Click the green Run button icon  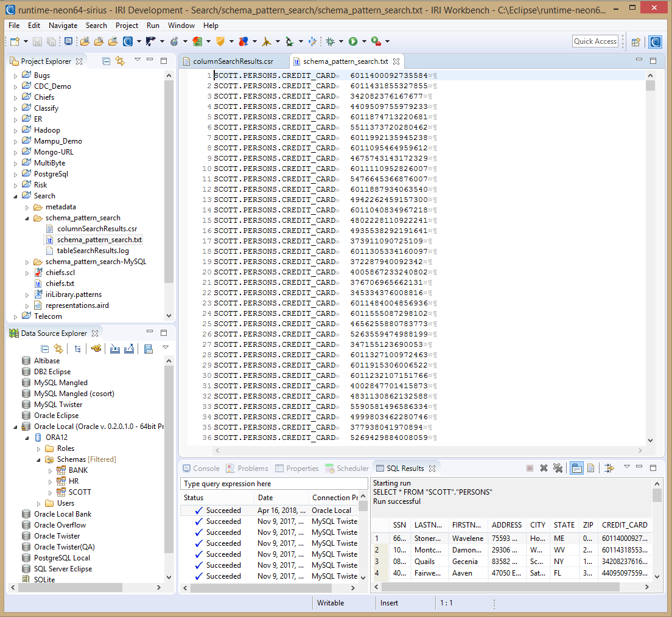click(x=353, y=41)
